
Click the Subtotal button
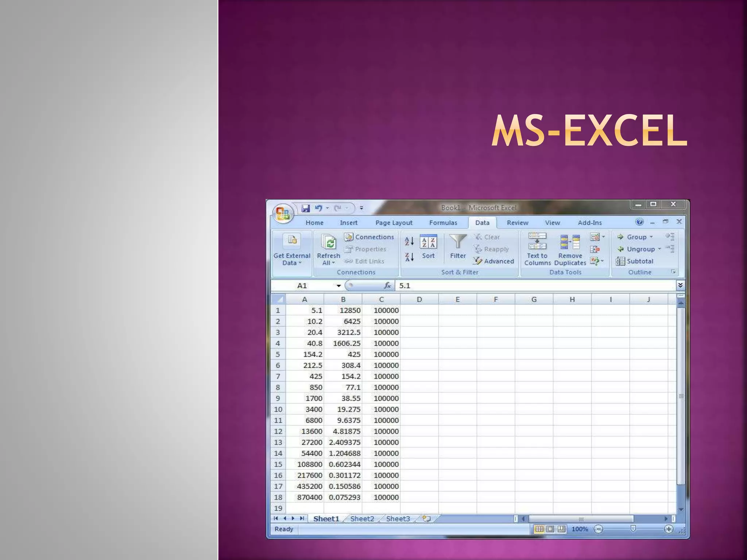coord(635,261)
